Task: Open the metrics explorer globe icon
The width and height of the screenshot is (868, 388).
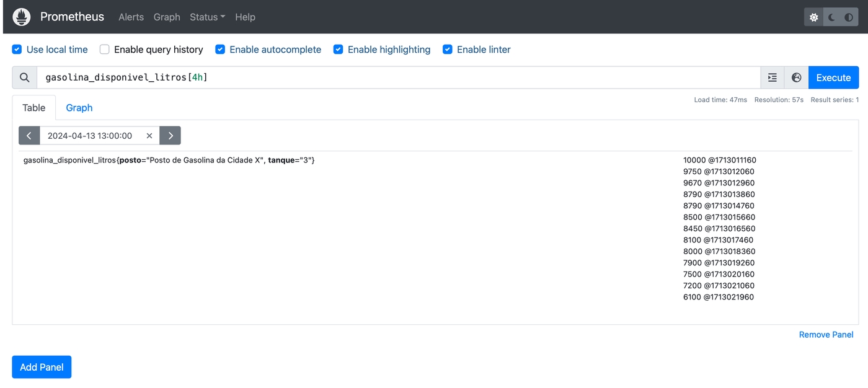Action: pos(797,77)
